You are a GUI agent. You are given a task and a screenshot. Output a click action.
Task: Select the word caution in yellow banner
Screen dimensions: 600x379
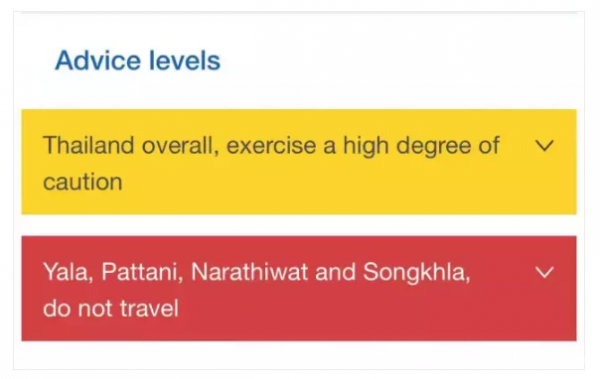click(83, 182)
